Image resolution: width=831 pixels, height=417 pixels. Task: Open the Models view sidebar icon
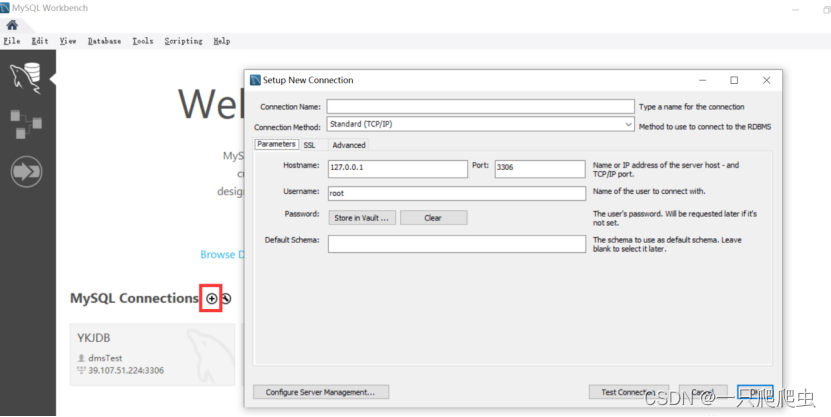25,125
